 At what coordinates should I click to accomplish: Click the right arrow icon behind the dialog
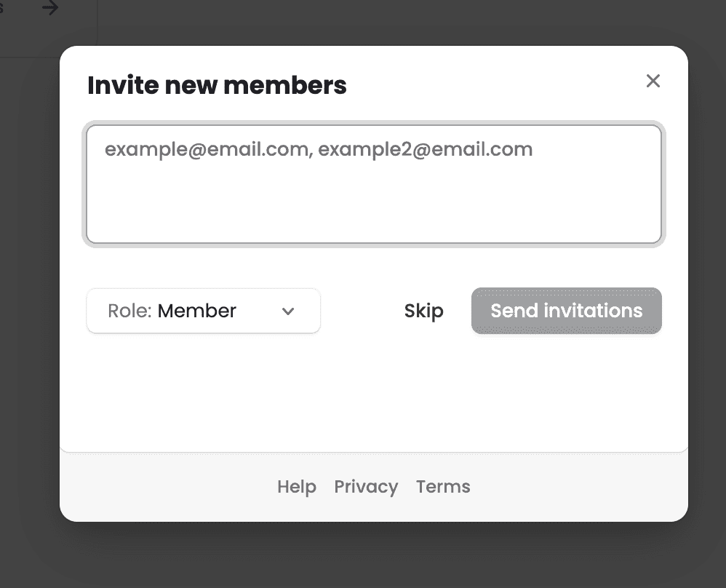(50, 7)
